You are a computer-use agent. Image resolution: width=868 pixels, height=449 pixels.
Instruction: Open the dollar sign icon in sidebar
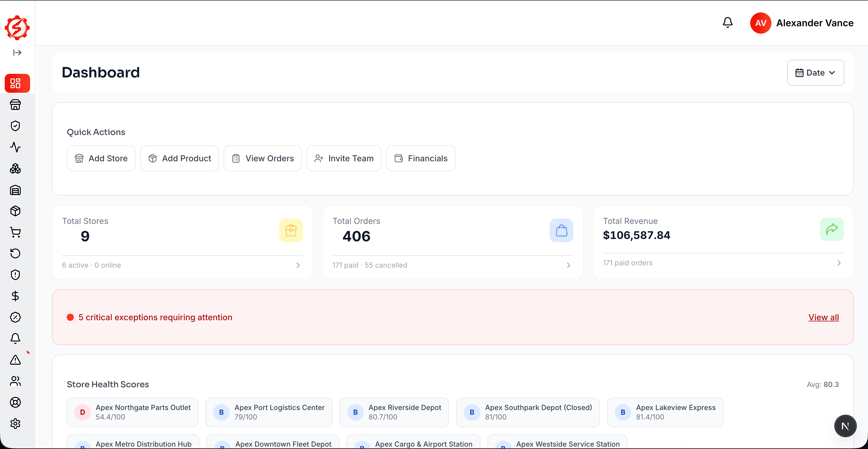[x=15, y=296]
